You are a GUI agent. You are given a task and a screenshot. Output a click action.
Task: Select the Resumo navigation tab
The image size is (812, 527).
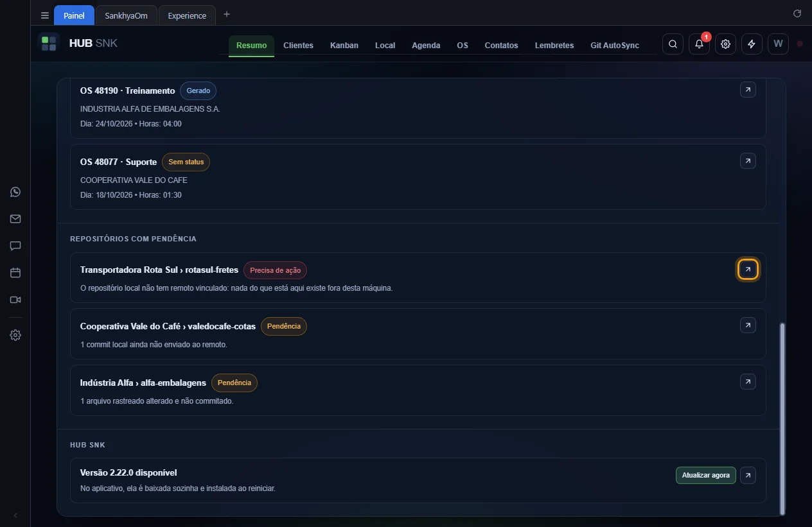251,46
